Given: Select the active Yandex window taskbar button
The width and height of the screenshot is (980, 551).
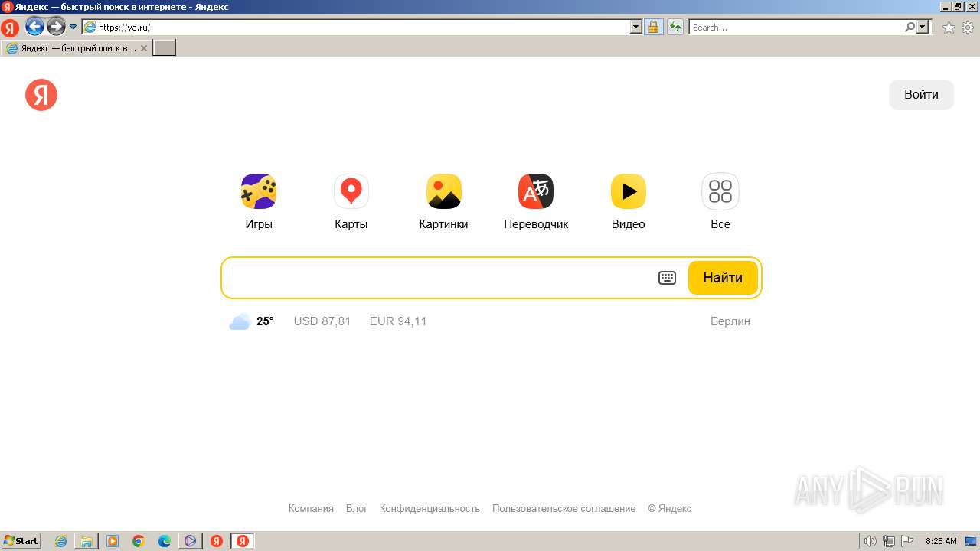Looking at the screenshot, I should pos(243,541).
